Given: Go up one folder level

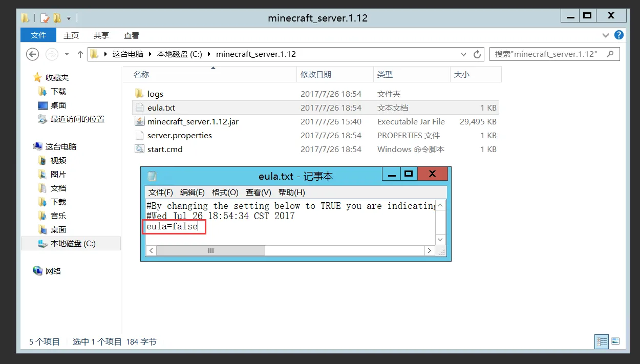Looking at the screenshot, I should coord(80,54).
